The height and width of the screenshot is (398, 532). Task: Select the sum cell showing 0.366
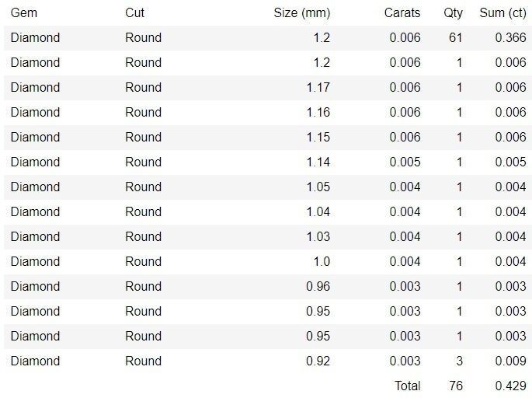(510, 37)
